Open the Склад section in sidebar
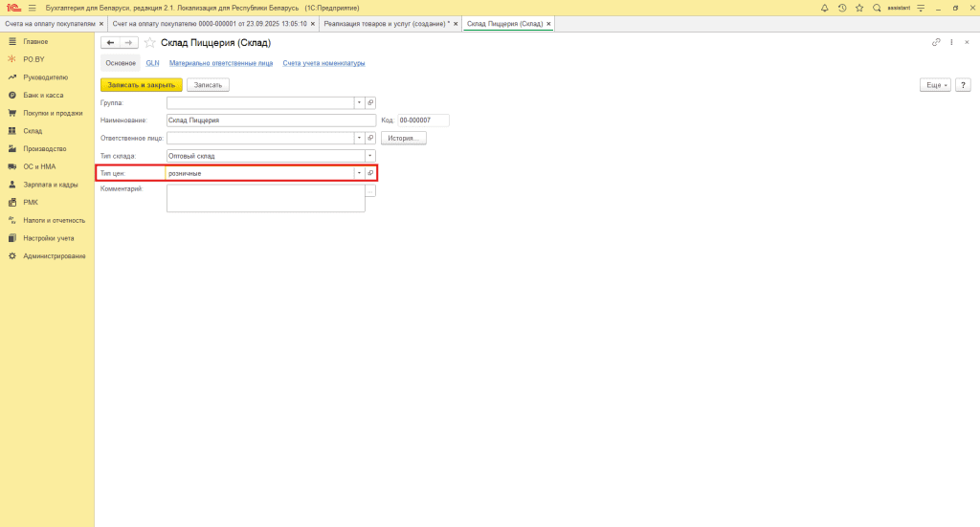This screenshot has width=980, height=527. 33,131
